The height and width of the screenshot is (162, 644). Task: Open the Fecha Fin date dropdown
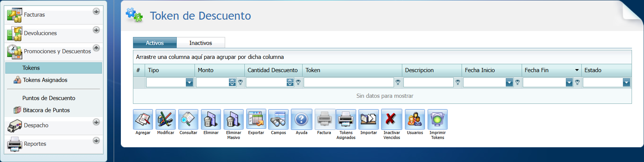(569, 82)
